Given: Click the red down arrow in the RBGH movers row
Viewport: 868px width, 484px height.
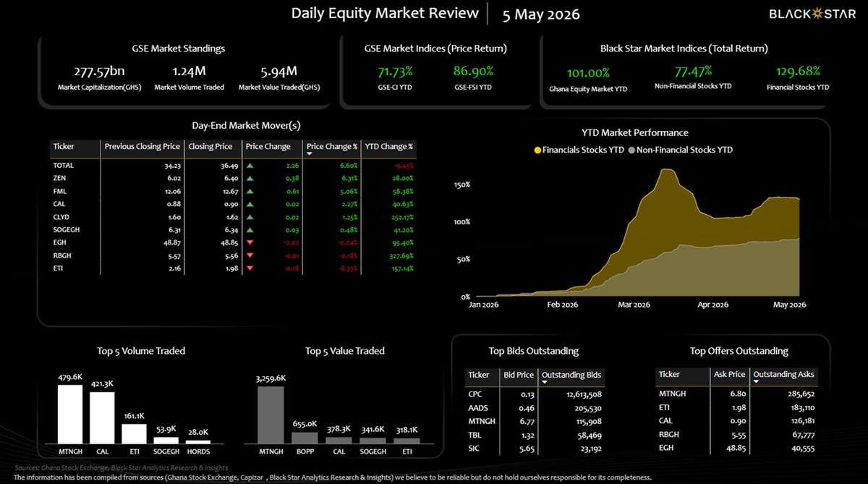Looking at the screenshot, I should pos(250,255).
